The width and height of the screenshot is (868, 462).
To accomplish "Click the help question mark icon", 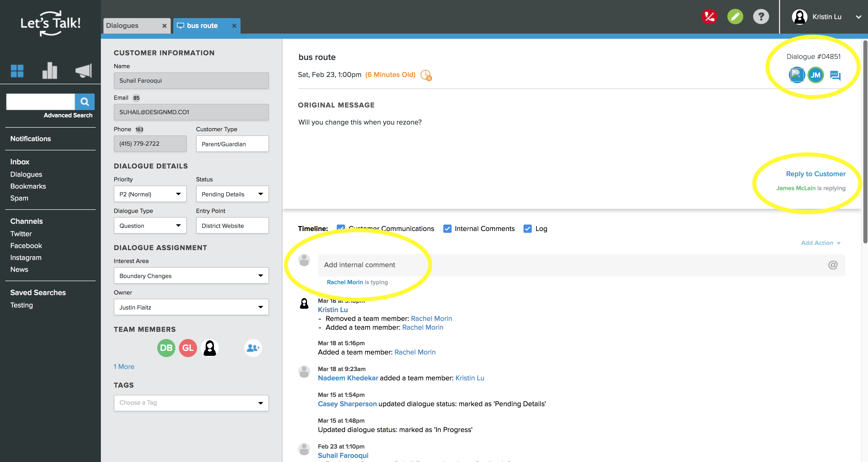I will coord(761,17).
